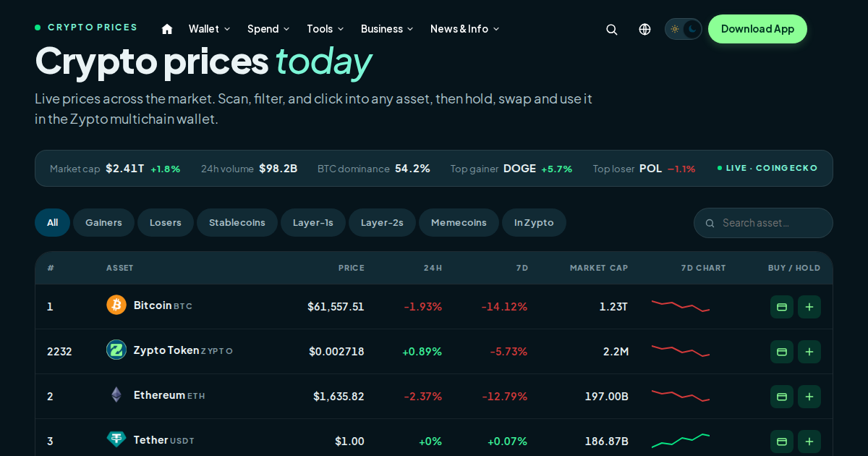
Task: Click LIVE · COINGECKO status label
Action: (767, 168)
